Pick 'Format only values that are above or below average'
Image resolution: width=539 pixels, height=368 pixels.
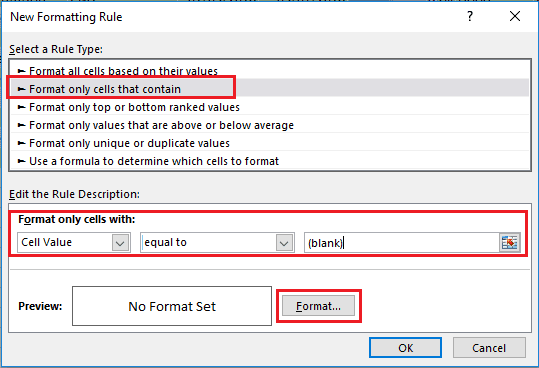(x=270, y=125)
